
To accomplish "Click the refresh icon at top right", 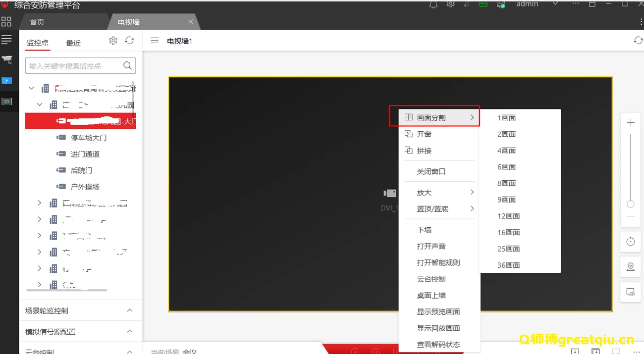I will (x=638, y=41).
